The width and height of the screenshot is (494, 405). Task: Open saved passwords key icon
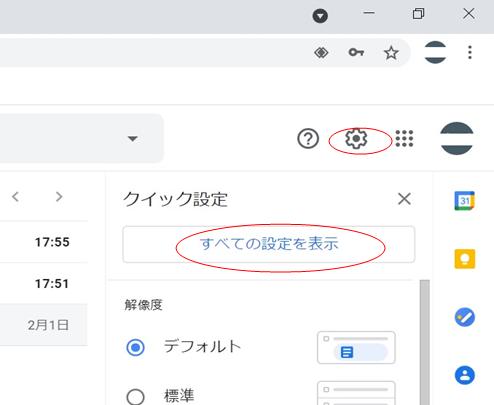pos(356,52)
